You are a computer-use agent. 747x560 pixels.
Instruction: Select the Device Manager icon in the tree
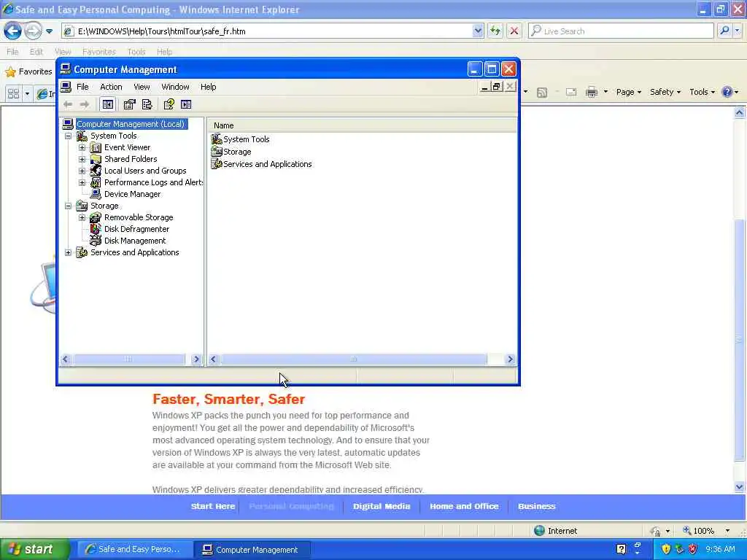(96, 194)
